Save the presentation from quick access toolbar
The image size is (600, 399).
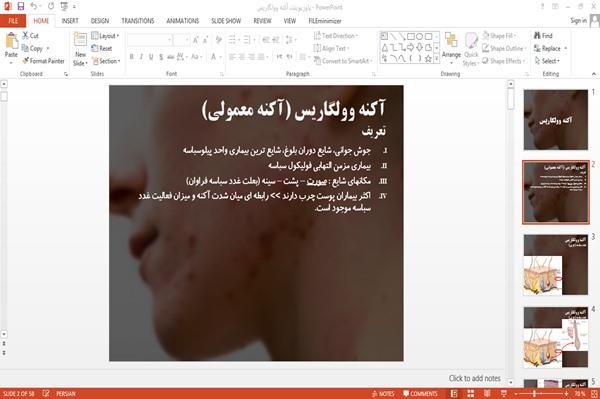pyautogui.click(x=21, y=7)
